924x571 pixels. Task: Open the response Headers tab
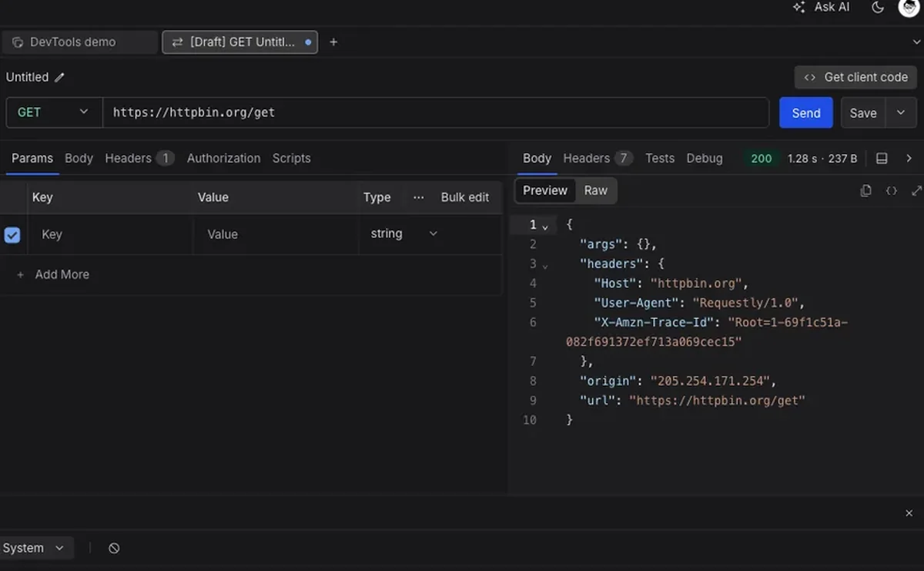point(598,158)
